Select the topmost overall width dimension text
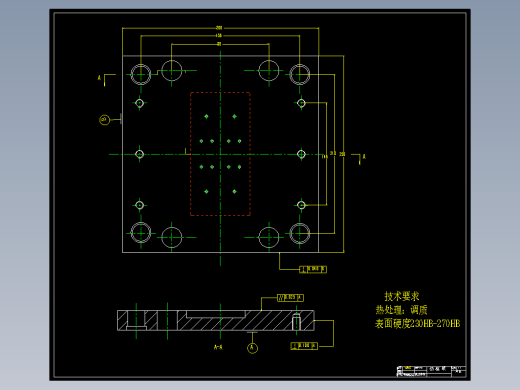Image resolution: width=520 pixels, height=390 pixels. (x=219, y=28)
